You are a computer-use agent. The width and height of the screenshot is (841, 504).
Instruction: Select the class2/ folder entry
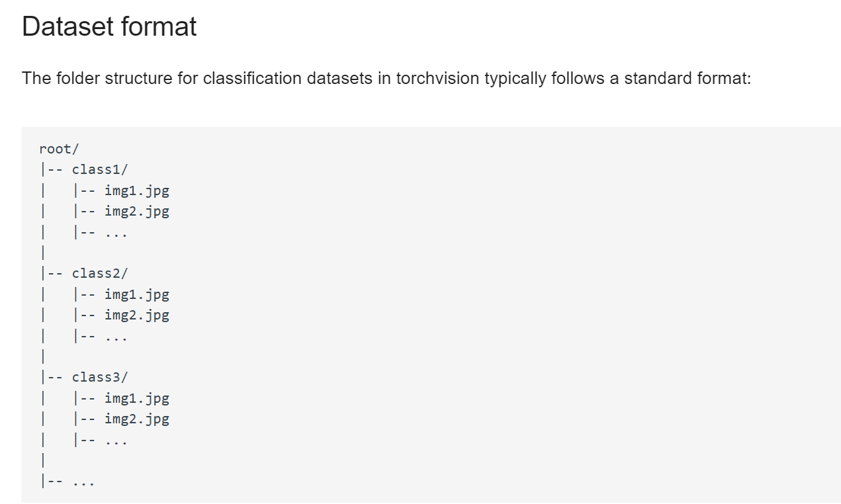[x=100, y=273]
